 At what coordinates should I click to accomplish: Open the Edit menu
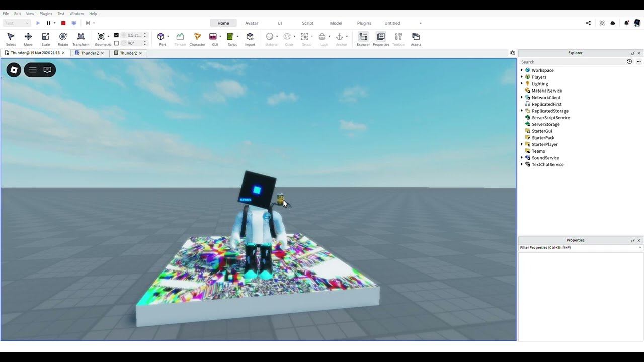click(x=18, y=14)
